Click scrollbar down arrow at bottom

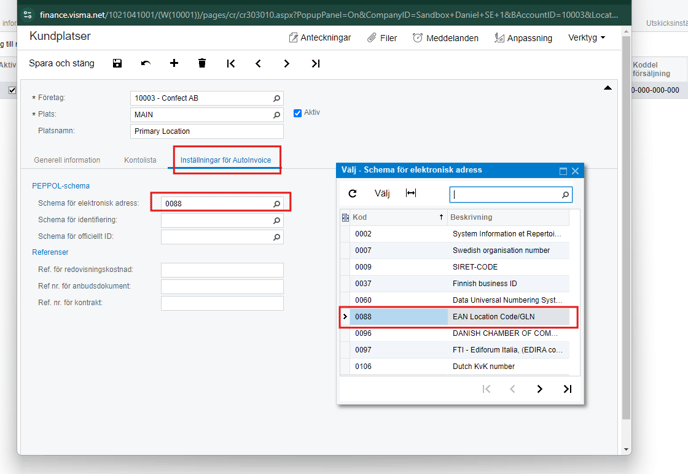[626, 449]
